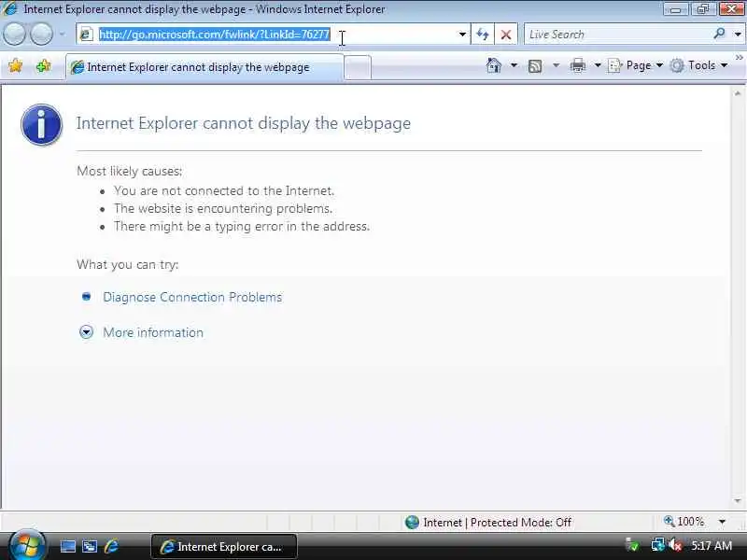Click the Home toolbar icon
Screen dimensions: 747x560
point(494,65)
